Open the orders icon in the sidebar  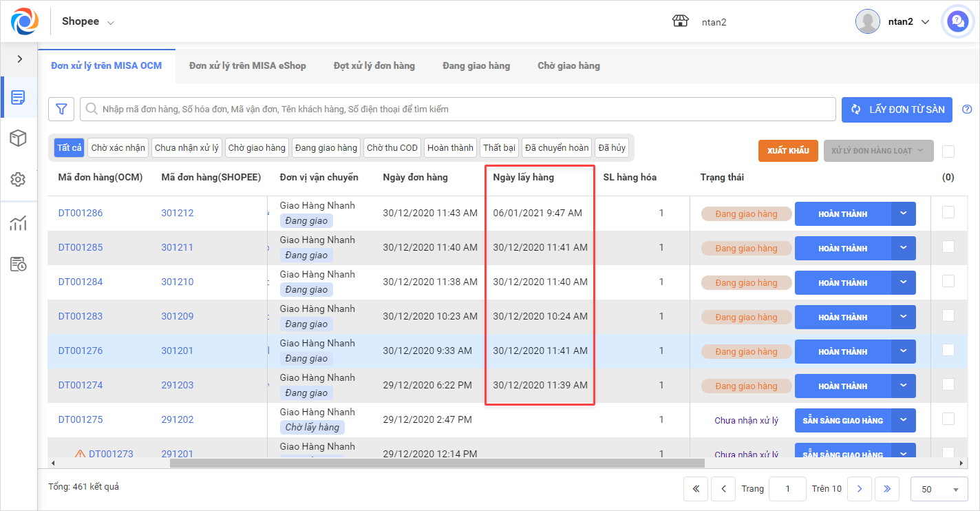click(19, 97)
